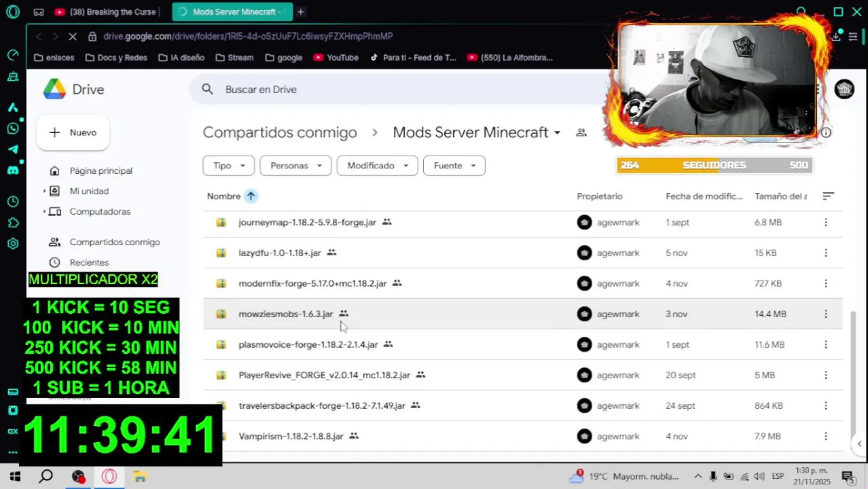Open the downloads icon in browser toolbar
This screenshot has width=868, height=489.
(836, 36)
